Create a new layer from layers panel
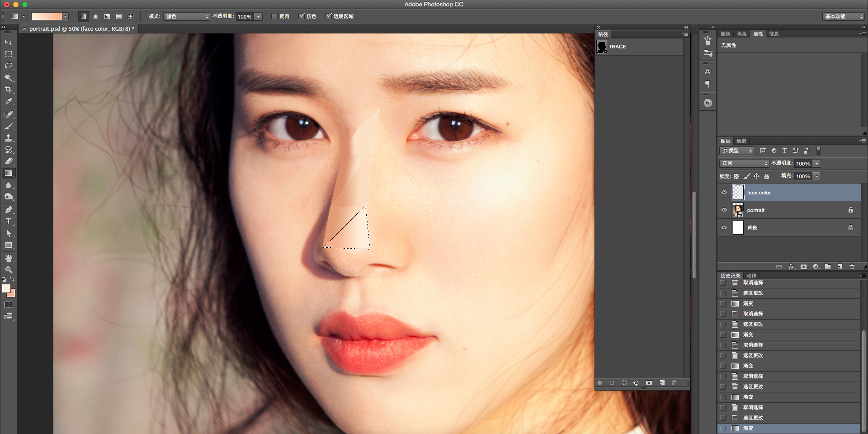The image size is (868, 434). [x=840, y=267]
